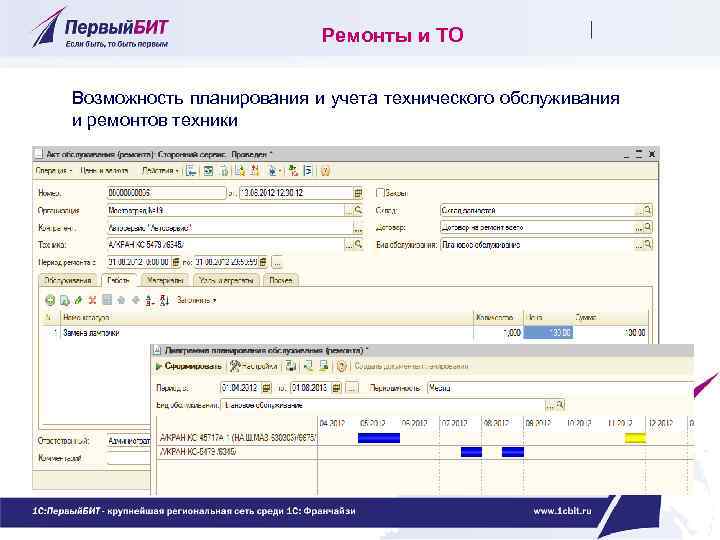Click the red X delete-row icon
720x540 pixels.
92,300
